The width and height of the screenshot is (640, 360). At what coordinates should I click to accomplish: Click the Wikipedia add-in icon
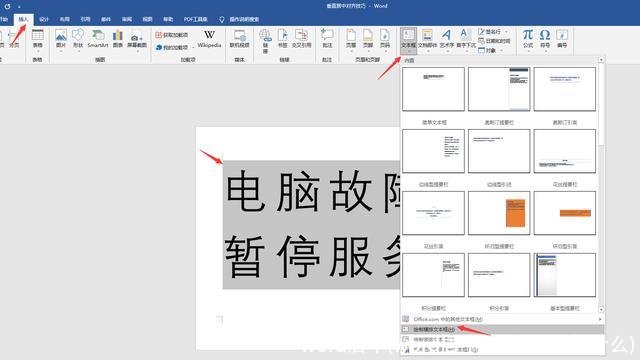tap(209, 39)
